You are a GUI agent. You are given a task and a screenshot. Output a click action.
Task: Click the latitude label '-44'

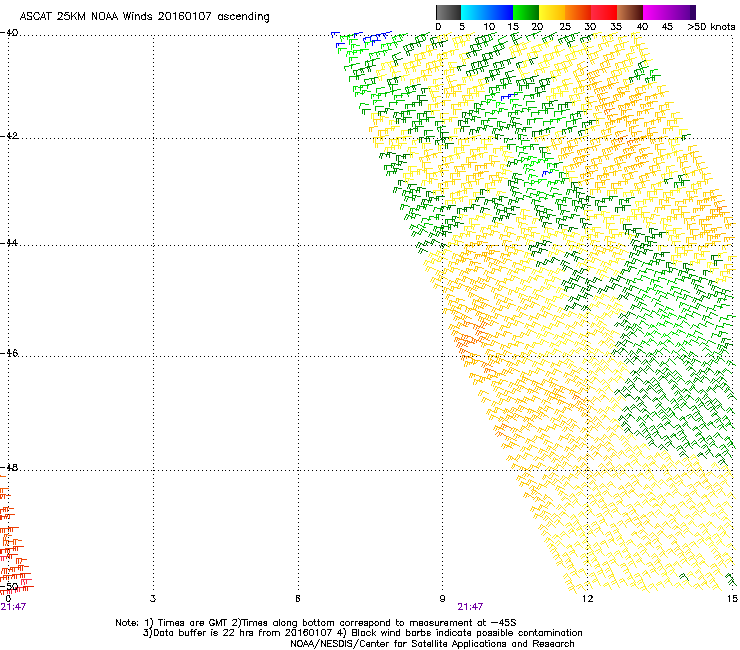[9, 243]
